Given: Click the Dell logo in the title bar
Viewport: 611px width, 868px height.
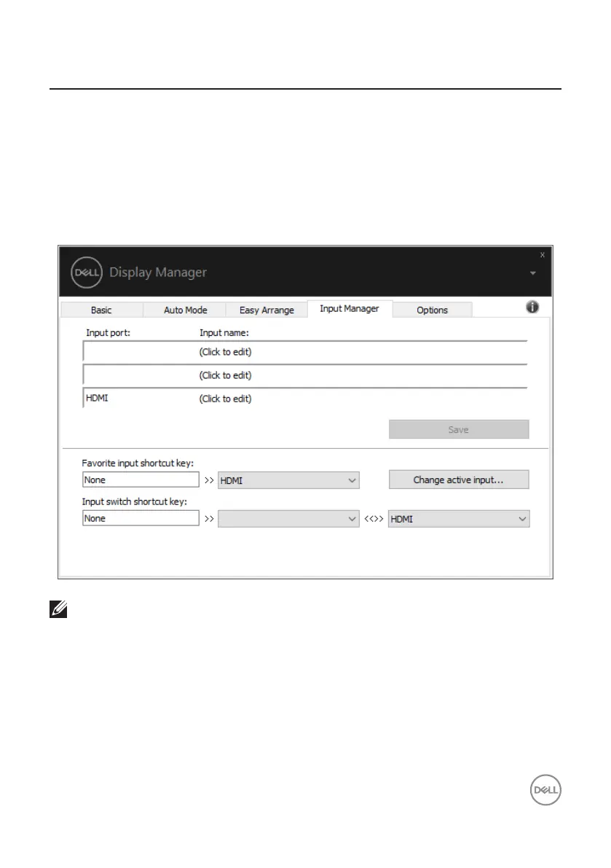Looking at the screenshot, I should (87, 273).
